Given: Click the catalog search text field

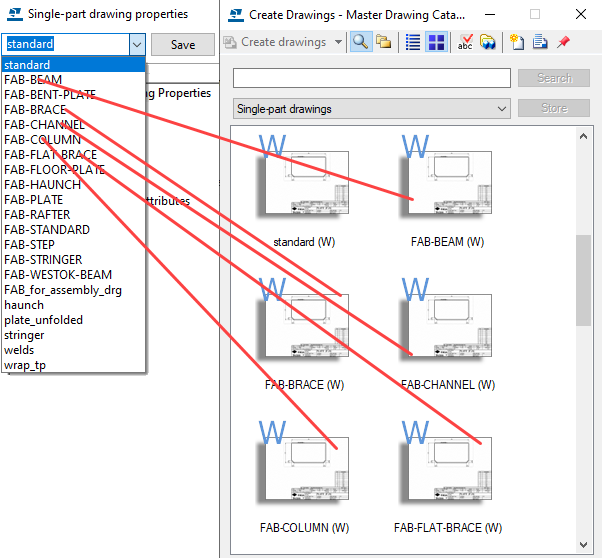Looking at the screenshot, I should pos(374,78).
